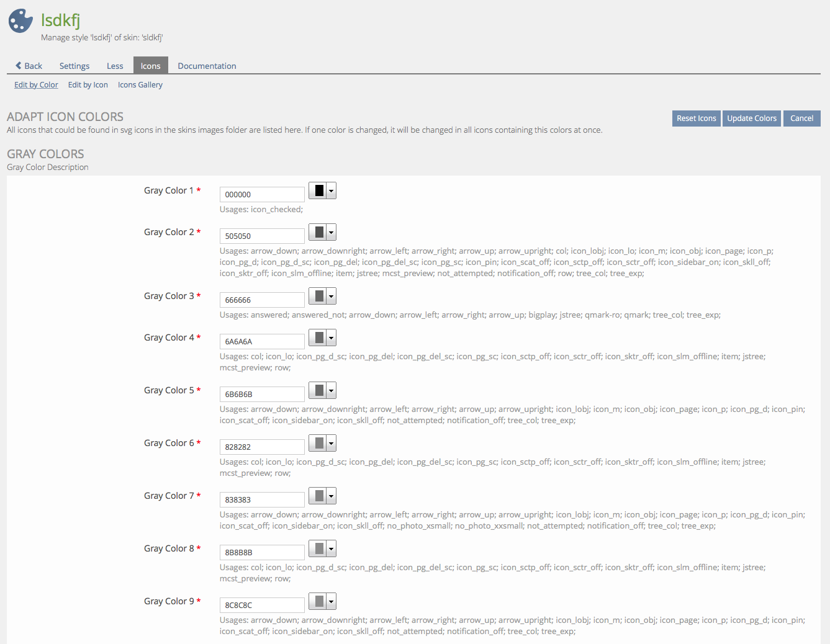This screenshot has height=644, width=830.
Task: Switch to the Less tab
Action: [x=115, y=66]
